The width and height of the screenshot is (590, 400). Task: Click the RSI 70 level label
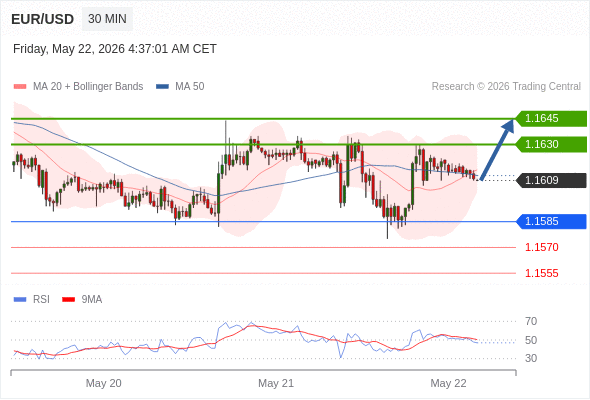(x=531, y=321)
